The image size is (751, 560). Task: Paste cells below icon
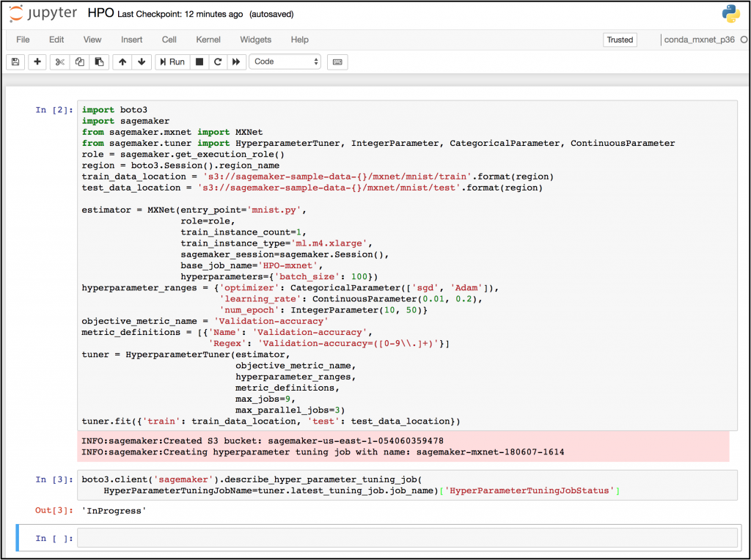click(x=99, y=62)
